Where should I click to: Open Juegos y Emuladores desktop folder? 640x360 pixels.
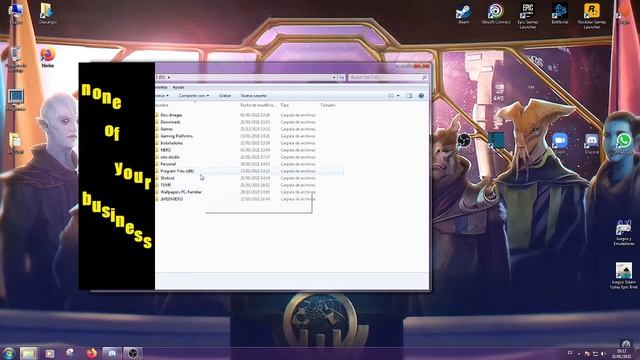click(x=624, y=233)
